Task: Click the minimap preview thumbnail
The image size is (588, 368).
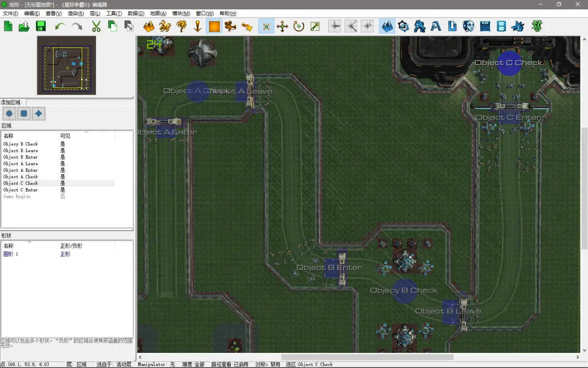Action: (x=66, y=65)
